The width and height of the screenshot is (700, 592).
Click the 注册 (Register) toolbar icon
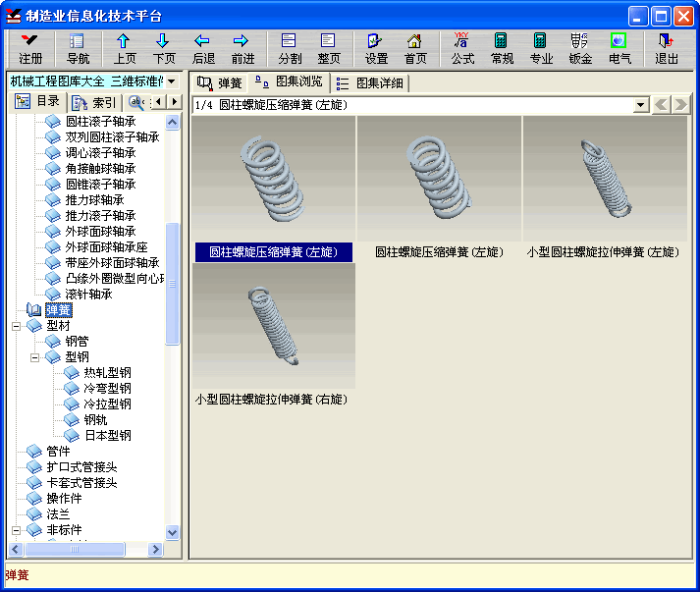pyautogui.click(x=30, y=48)
